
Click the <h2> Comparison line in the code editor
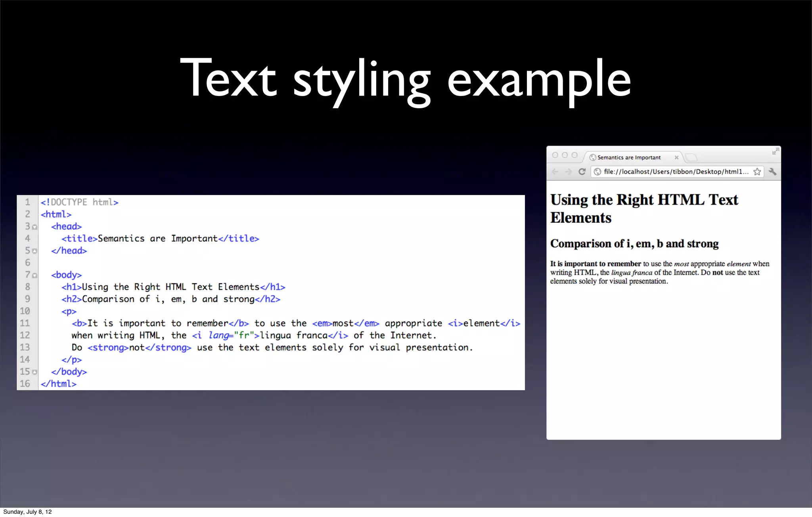(171, 299)
